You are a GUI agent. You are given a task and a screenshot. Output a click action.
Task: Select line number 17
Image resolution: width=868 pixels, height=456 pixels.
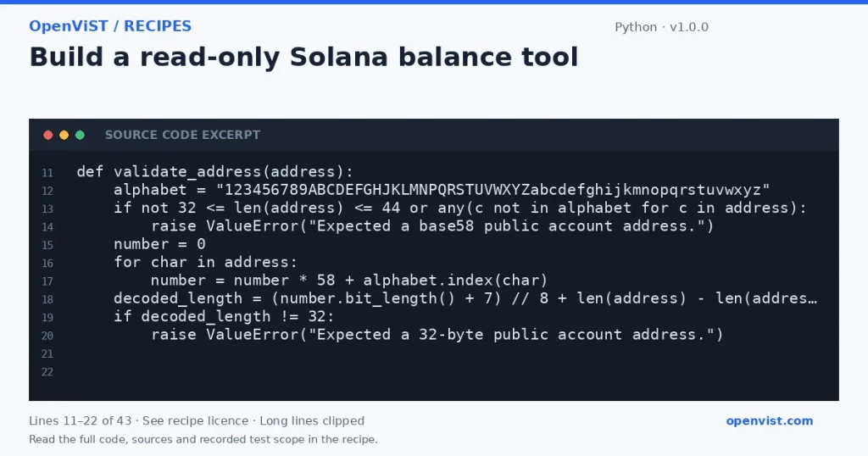(47, 281)
